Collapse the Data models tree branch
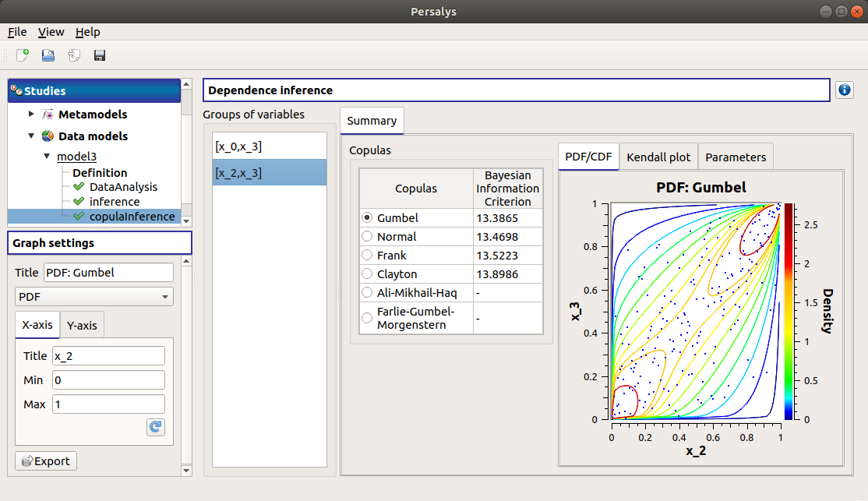868x501 pixels. tap(30, 136)
